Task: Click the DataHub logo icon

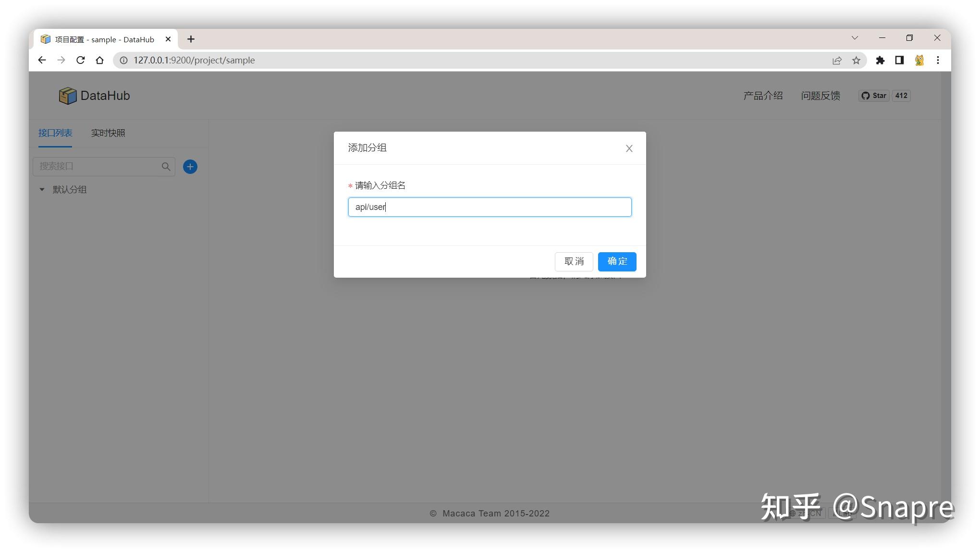Action: (68, 96)
